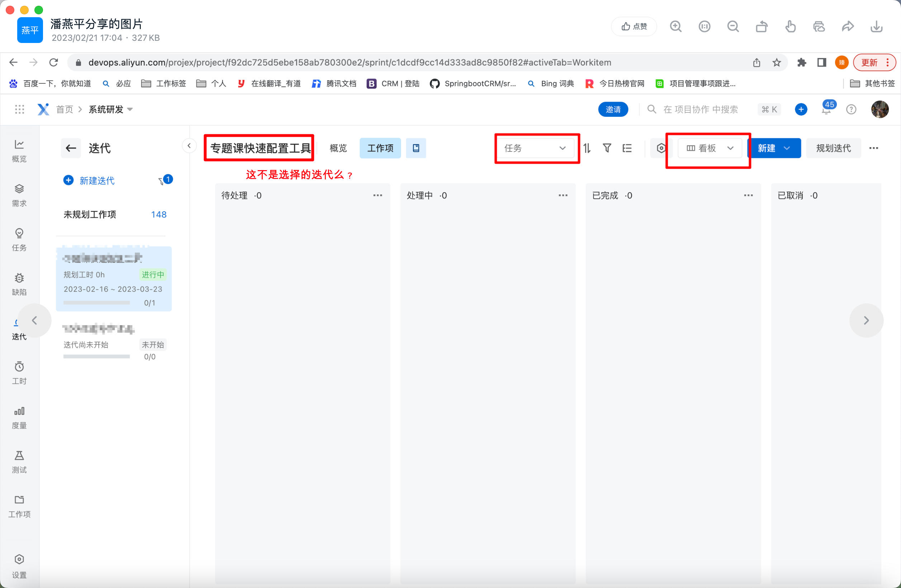Click the sort order icon

(x=587, y=148)
